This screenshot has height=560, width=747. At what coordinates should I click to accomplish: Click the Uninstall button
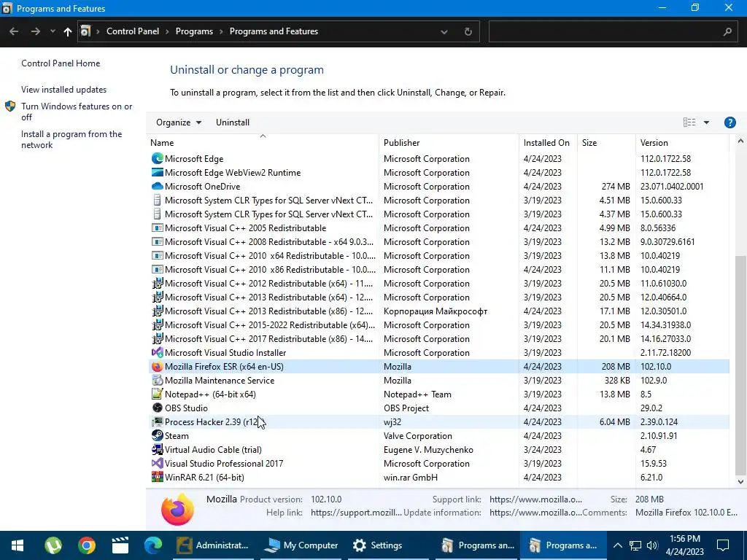pos(233,122)
